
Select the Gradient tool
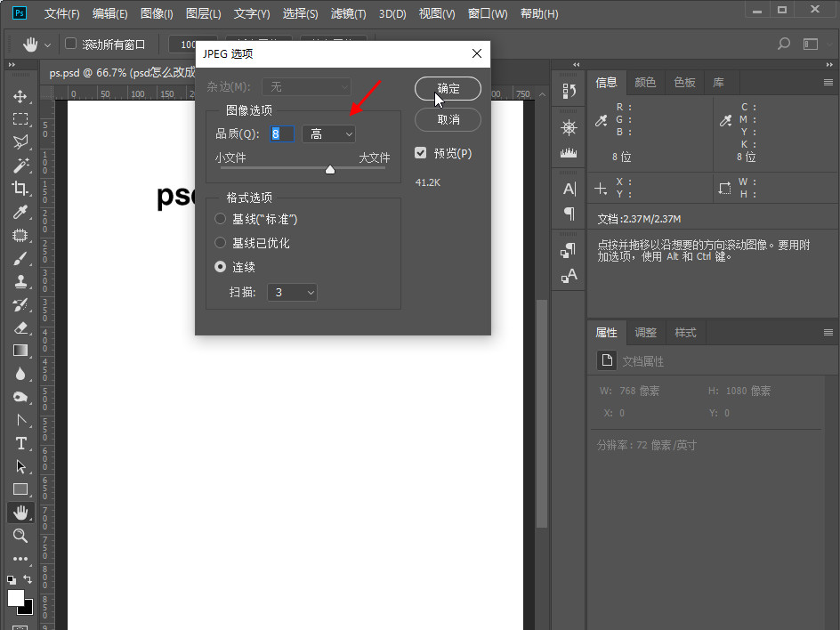click(20, 351)
